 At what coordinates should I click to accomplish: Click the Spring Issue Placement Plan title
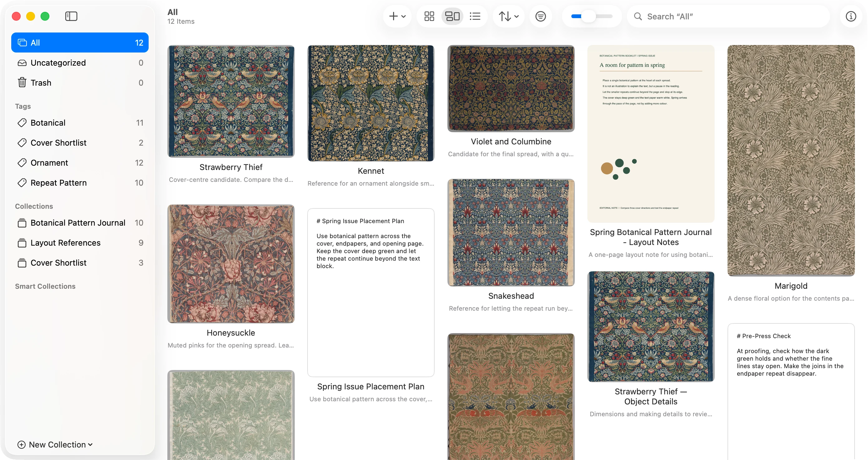click(x=371, y=387)
